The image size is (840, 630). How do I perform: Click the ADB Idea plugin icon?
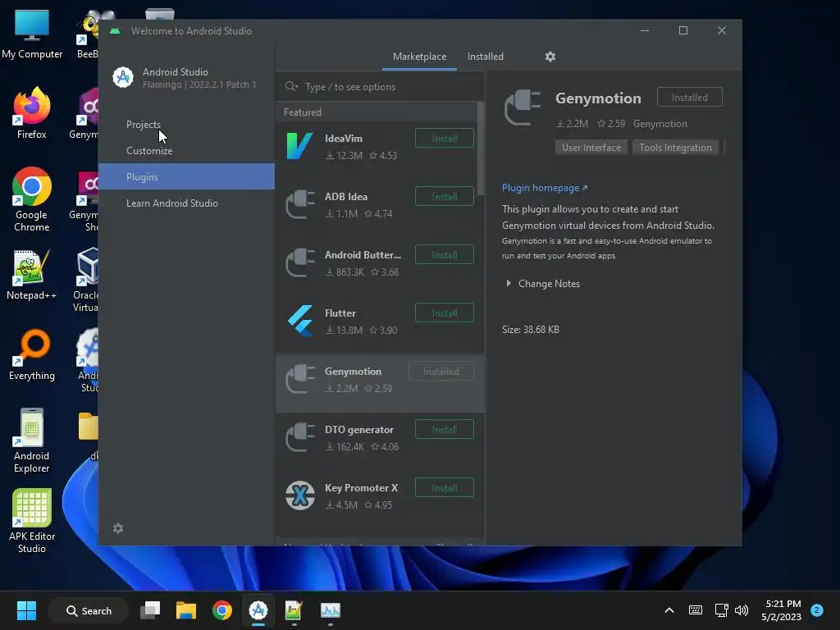(300, 204)
